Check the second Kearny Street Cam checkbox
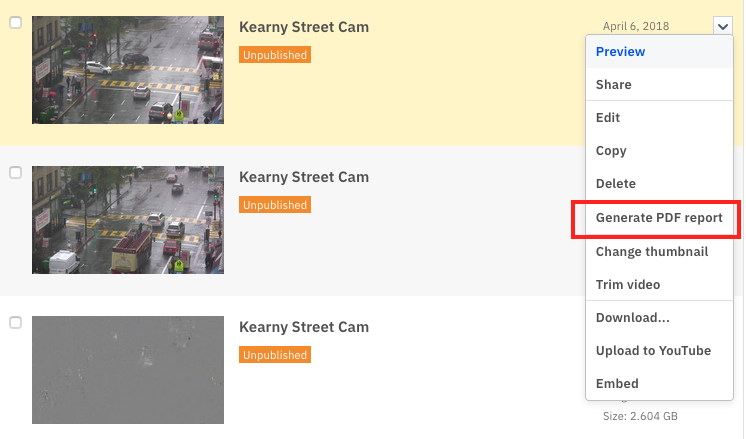This screenshot has width=746, height=439. point(16,172)
